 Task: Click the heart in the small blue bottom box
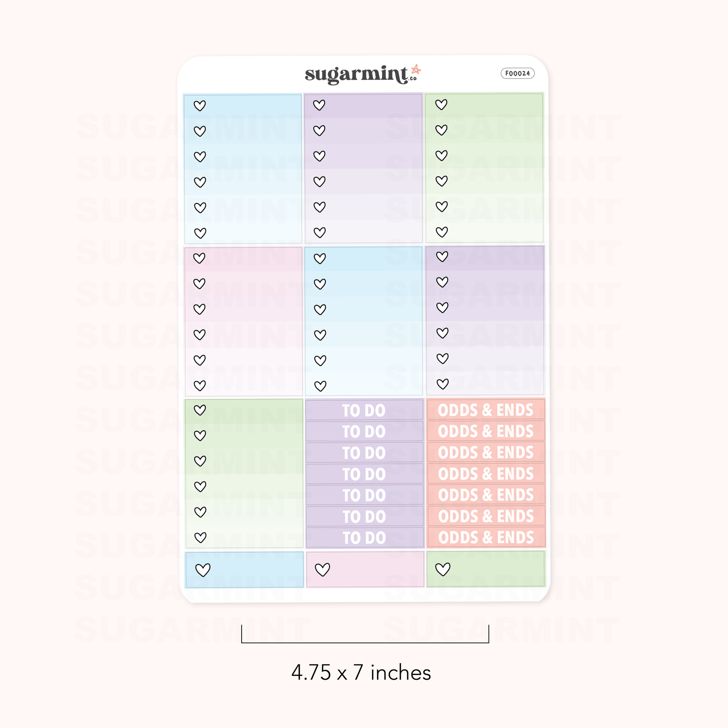[203, 570]
